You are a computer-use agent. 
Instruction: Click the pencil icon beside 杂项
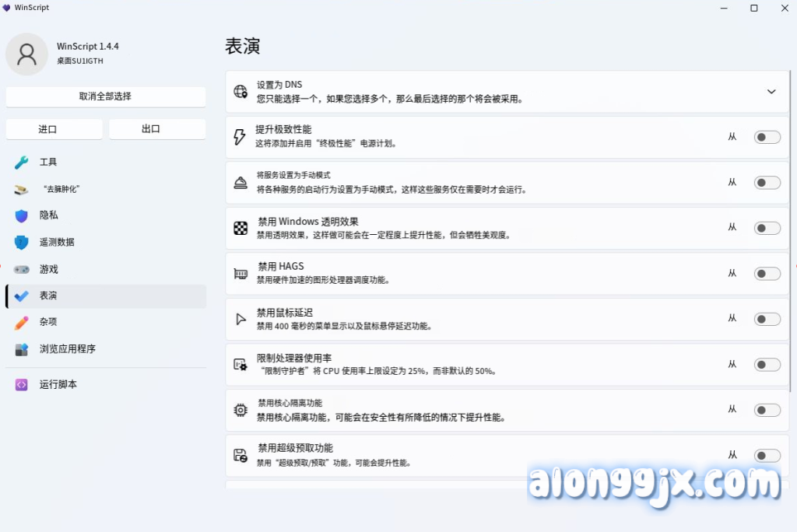tap(22, 322)
